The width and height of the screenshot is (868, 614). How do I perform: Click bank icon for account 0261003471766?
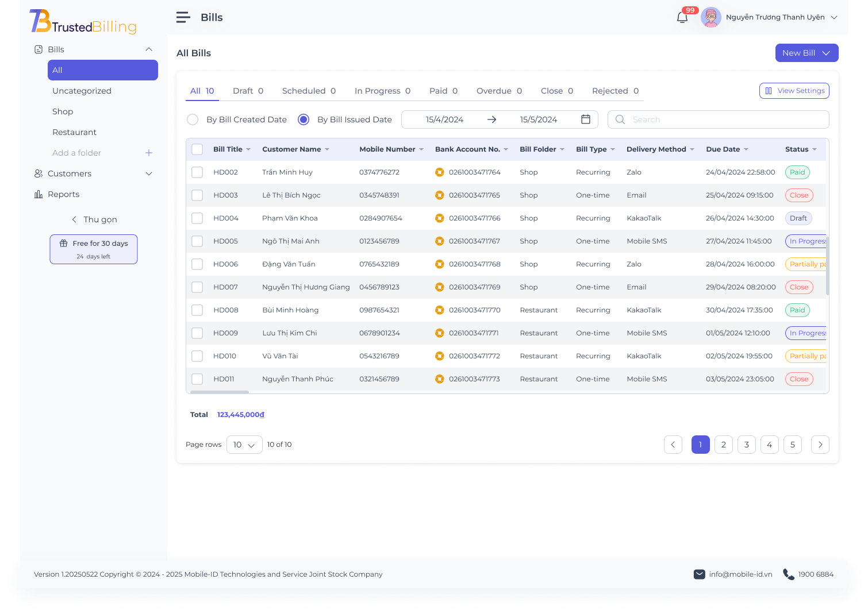click(x=440, y=218)
